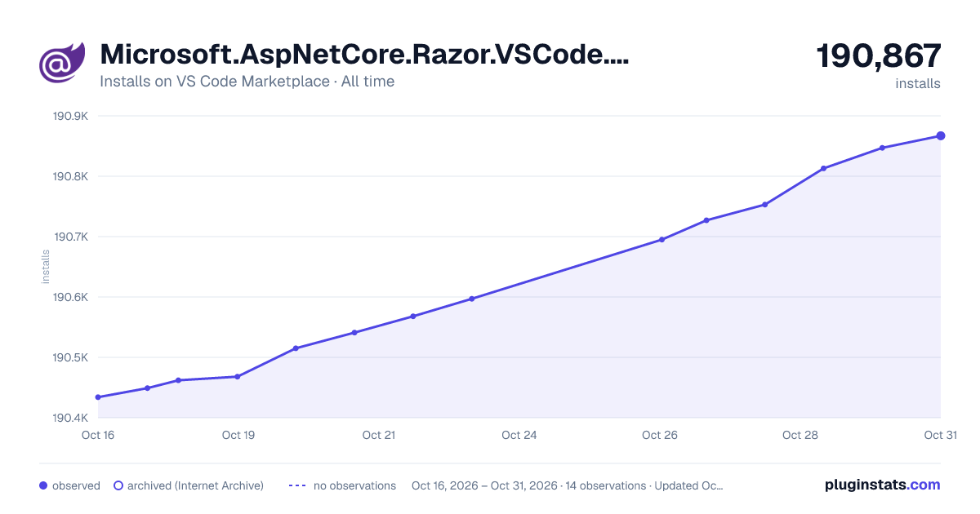
Task: Click the 190,867 installs total
Action: tap(879, 56)
